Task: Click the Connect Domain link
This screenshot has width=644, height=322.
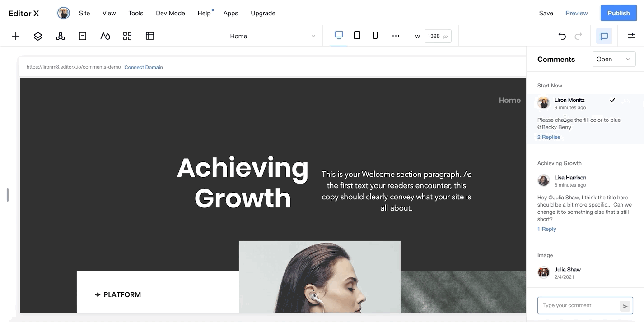Action: coord(144,67)
